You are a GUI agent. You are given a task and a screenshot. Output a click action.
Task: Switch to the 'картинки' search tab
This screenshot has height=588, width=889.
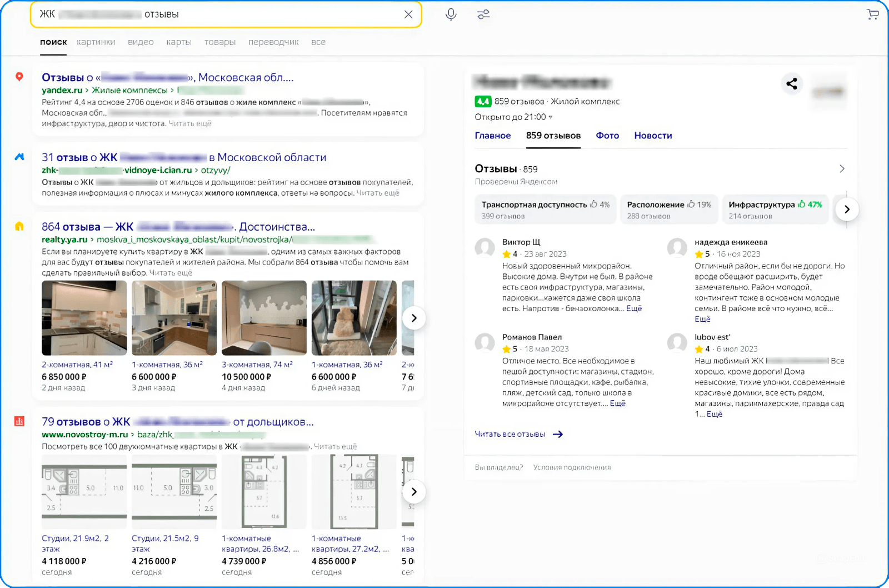point(96,42)
